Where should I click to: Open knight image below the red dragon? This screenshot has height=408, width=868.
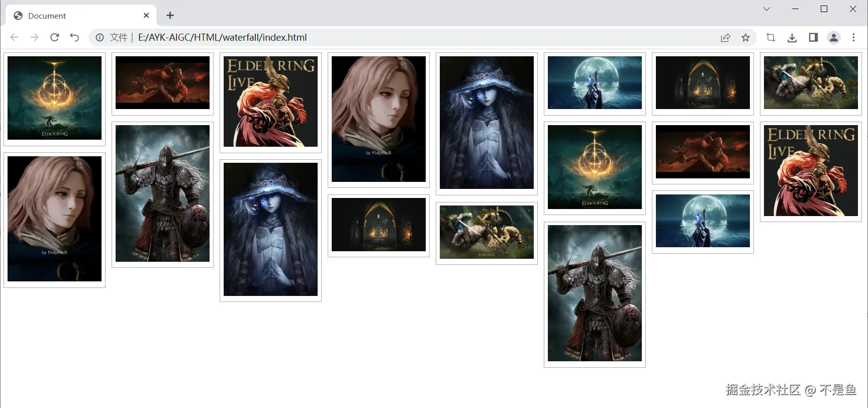(162, 193)
